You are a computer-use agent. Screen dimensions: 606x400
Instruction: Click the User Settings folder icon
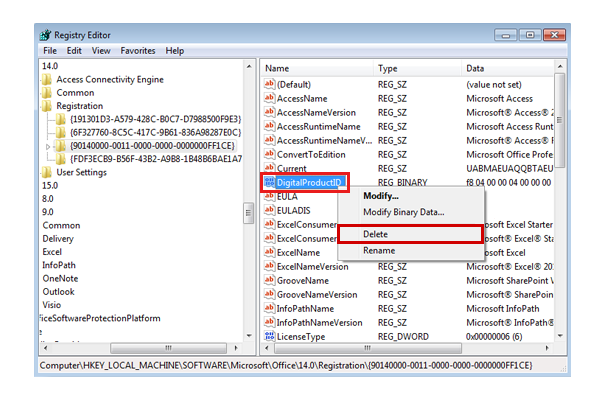[x=47, y=172]
